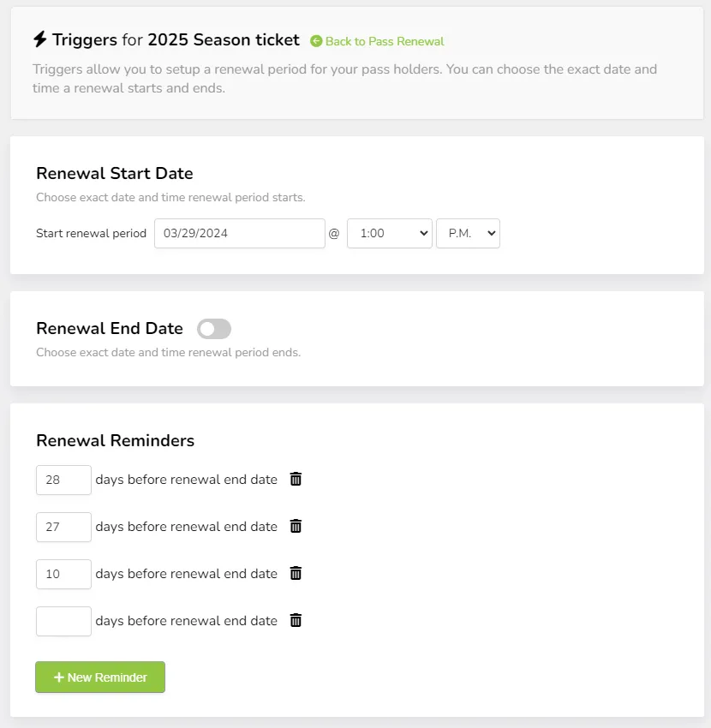Viewport: 711px width, 728px height.
Task: Add a reminder with New Reminder button
Action: coord(100,677)
